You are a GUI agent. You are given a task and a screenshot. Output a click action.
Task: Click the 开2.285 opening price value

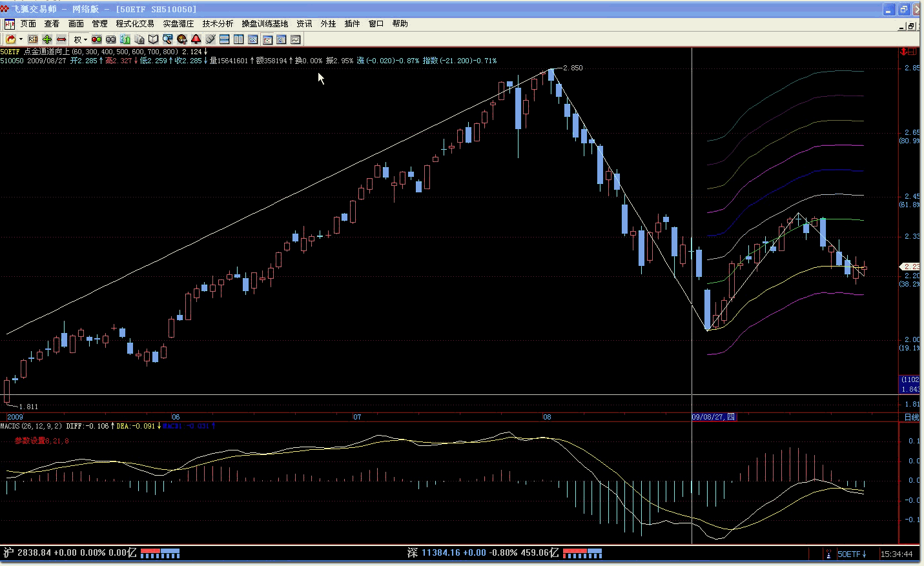coord(85,61)
